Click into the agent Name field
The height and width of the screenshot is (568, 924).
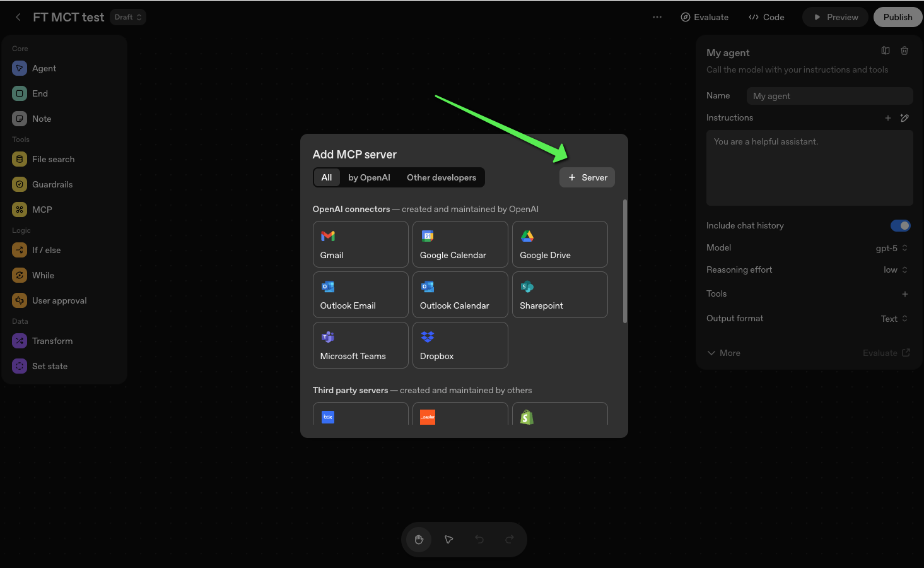tap(829, 96)
